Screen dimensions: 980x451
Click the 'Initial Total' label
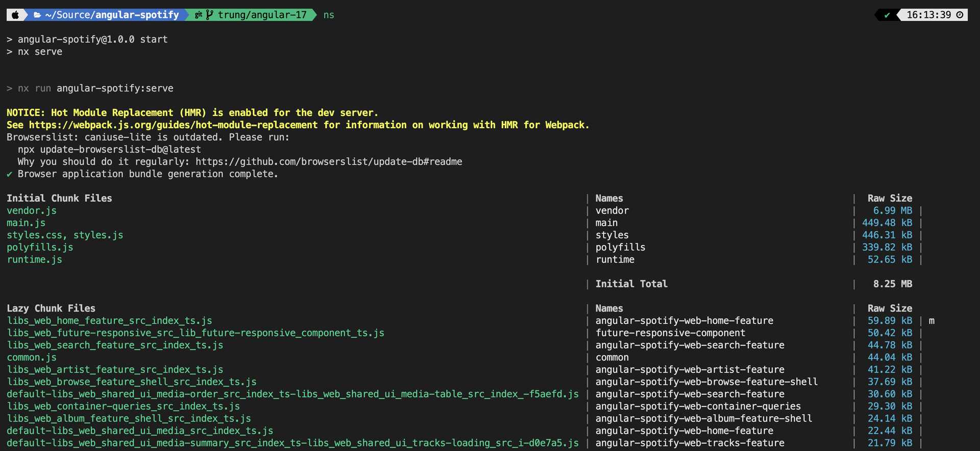click(631, 284)
